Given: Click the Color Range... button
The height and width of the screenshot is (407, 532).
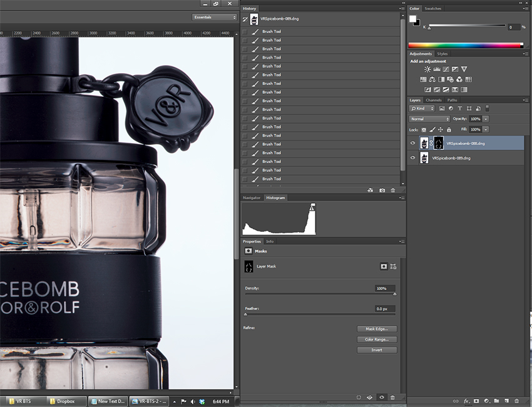Looking at the screenshot, I should (377, 339).
